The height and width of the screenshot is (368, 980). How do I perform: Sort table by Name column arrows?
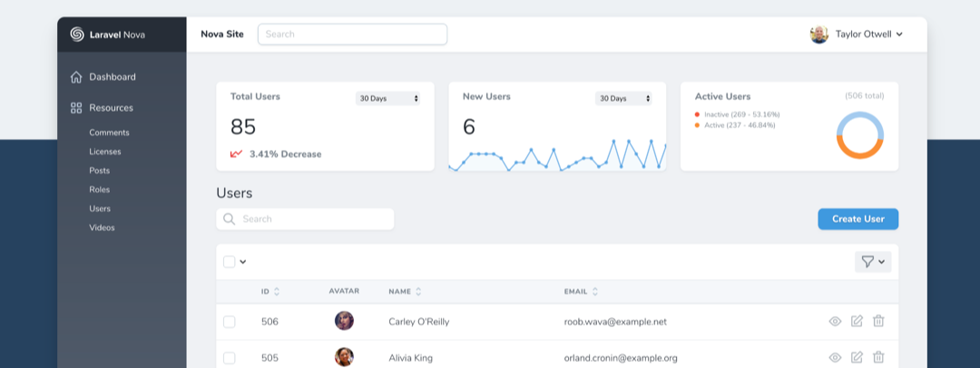(x=418, y=292)
